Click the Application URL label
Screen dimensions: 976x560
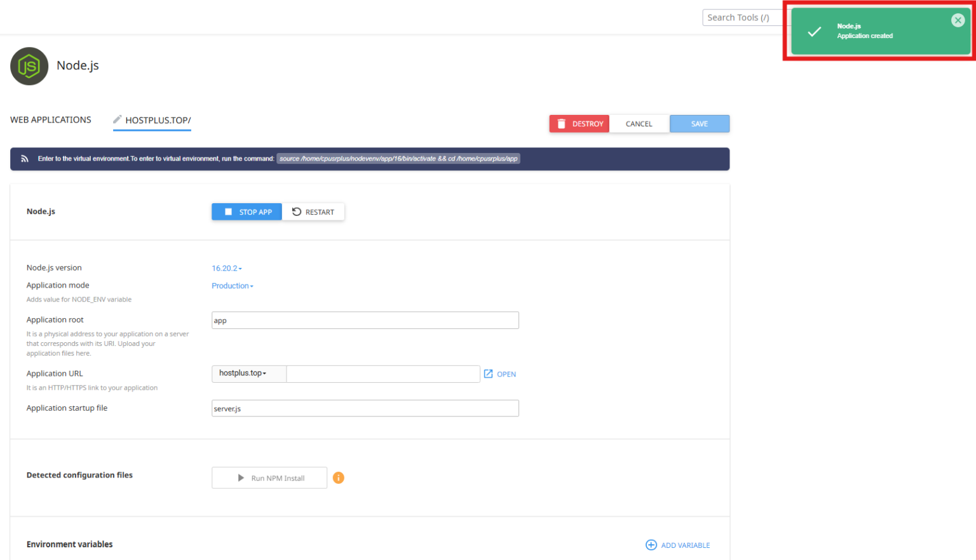(x=55, y=374)
